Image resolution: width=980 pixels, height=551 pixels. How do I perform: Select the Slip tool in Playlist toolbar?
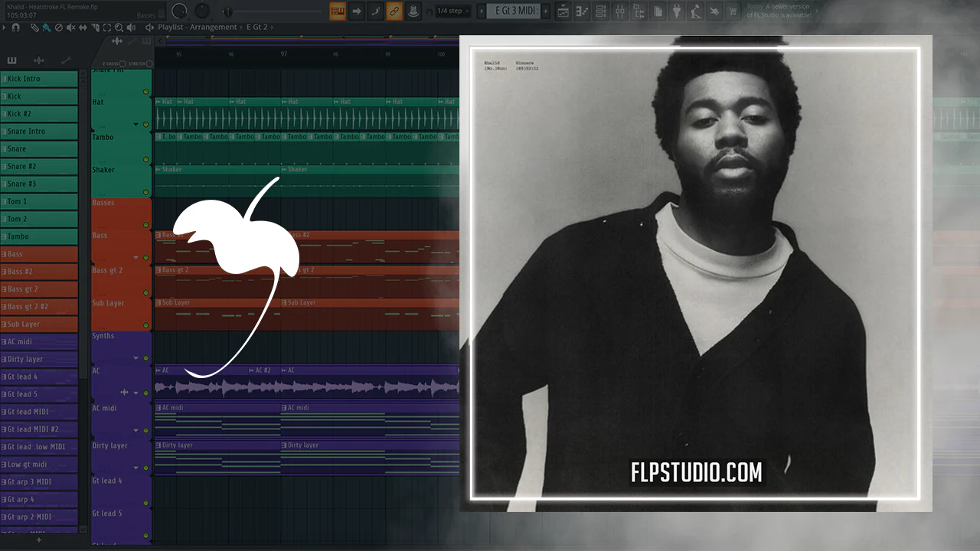click(x=83, y=28)
